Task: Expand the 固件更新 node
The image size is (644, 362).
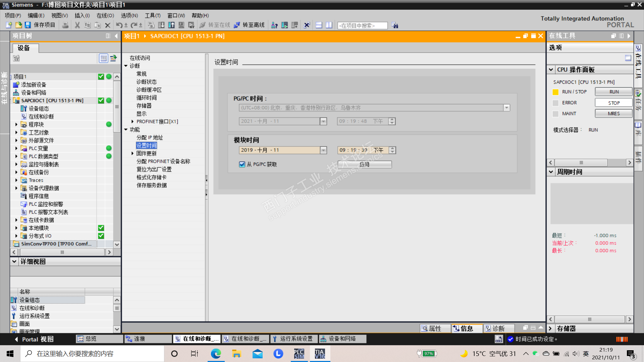Action: pyautogui.click(x=132, y=154)
